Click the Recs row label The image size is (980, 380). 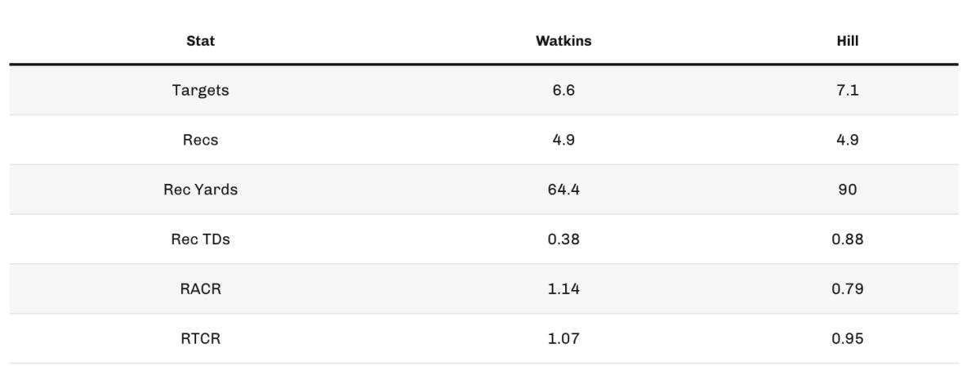(200, 140)
